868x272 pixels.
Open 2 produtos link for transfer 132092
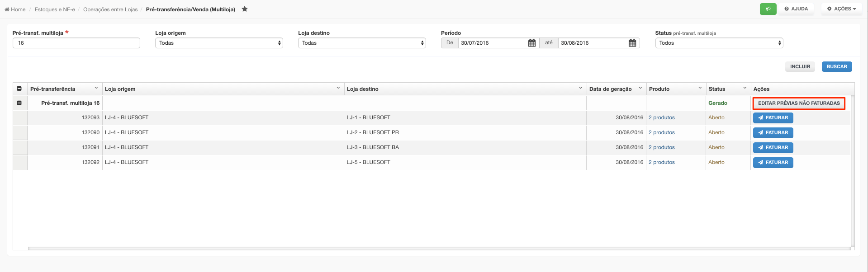coord(661,162)
